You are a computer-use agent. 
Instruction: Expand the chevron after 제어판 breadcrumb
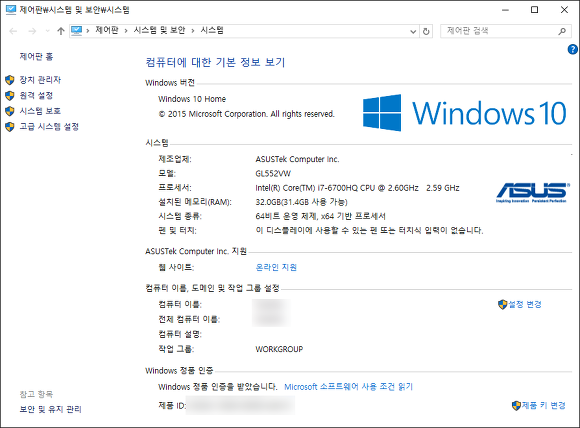[x=126, y=31]
